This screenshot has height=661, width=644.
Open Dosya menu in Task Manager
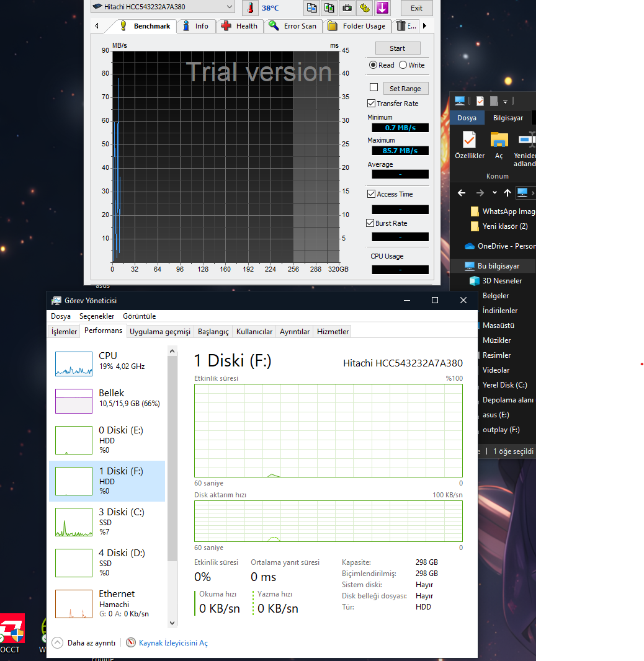61,316
